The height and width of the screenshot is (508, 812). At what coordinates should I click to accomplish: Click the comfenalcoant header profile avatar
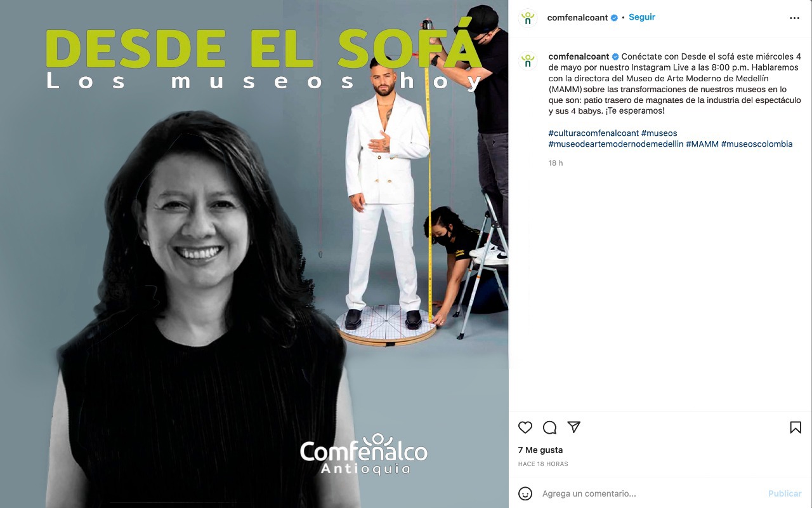coord(528,18)
